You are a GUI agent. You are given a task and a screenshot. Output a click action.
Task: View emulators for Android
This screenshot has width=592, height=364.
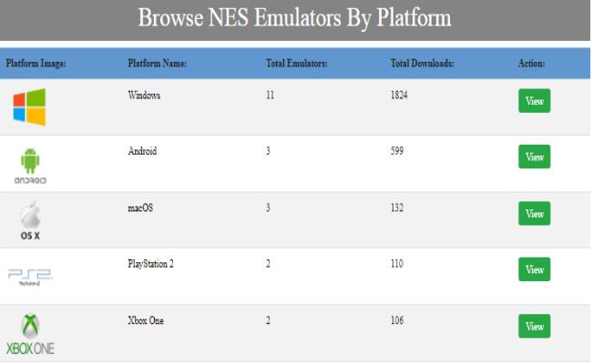pos(535,157)
